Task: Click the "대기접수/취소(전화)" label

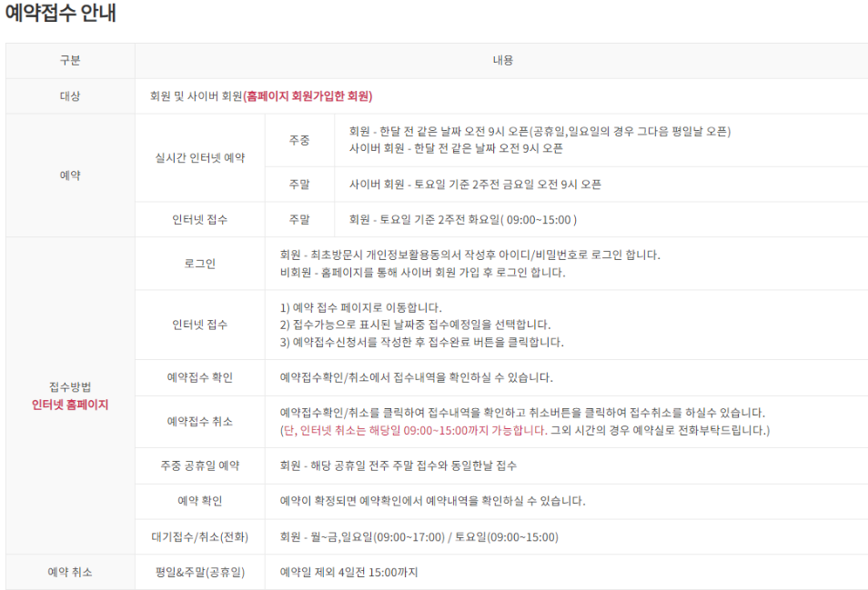Action: point(200,536)
